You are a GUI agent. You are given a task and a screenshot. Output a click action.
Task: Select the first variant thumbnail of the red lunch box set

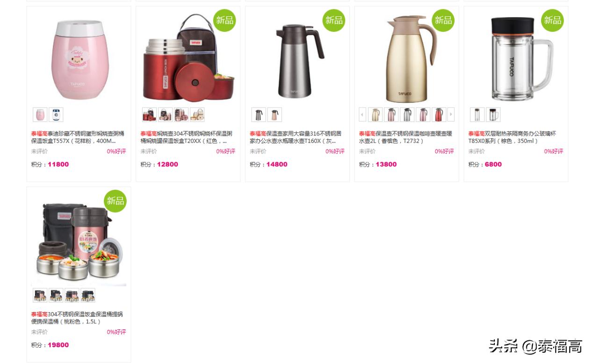pos(149,114)
